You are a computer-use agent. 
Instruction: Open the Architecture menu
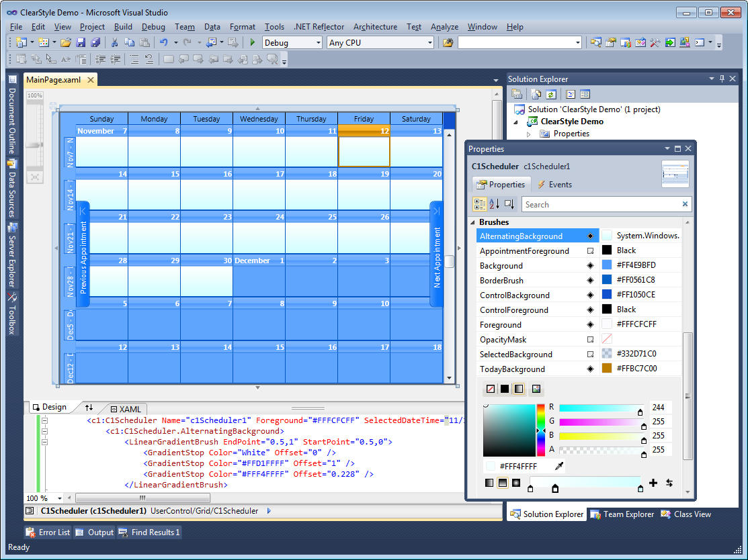click(375, 27)
